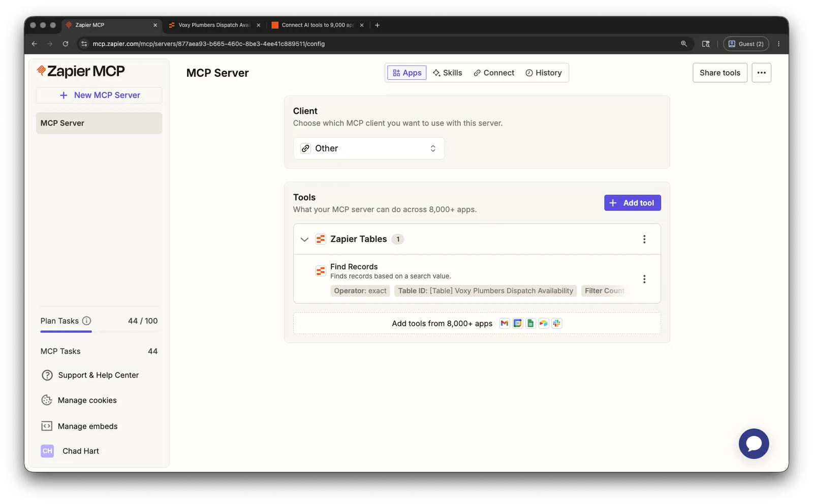Switch to the Skills tab

point(448,73)
